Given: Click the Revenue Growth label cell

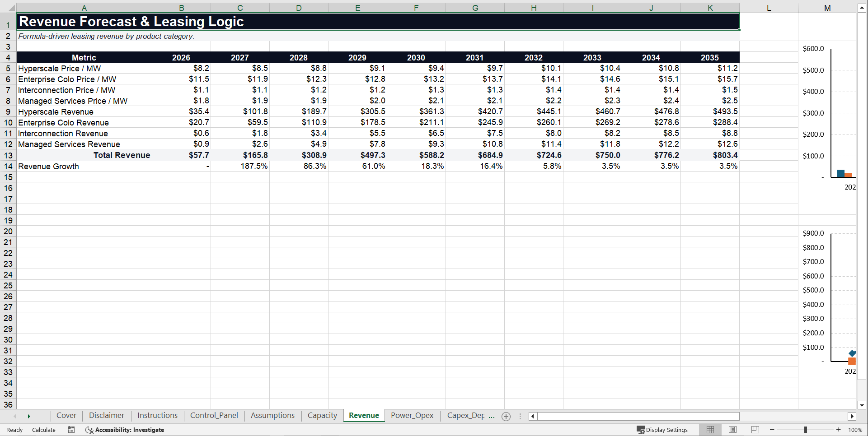Looking at the screenshot, I should (84, 166).
